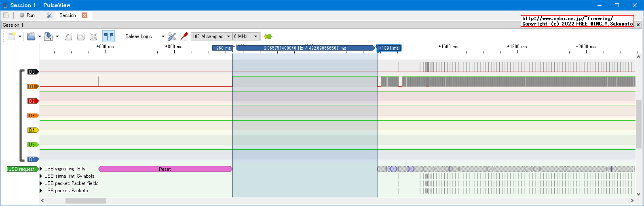Open the channel probes configuration icon

[x=172, y=36]
